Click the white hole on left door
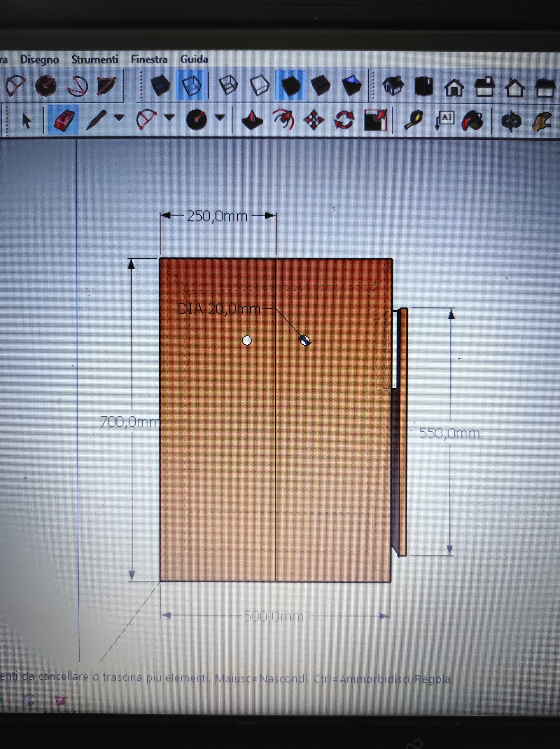This screenshot has width=560, height=749. click(247, 340)
